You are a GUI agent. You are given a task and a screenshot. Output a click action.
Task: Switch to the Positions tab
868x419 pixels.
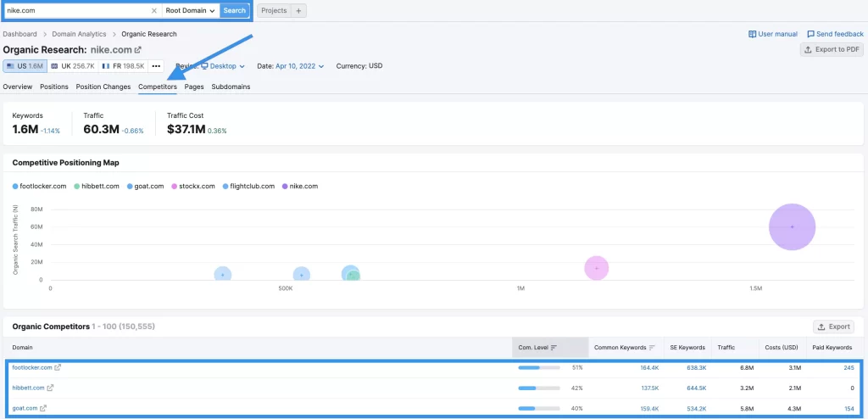54,87
